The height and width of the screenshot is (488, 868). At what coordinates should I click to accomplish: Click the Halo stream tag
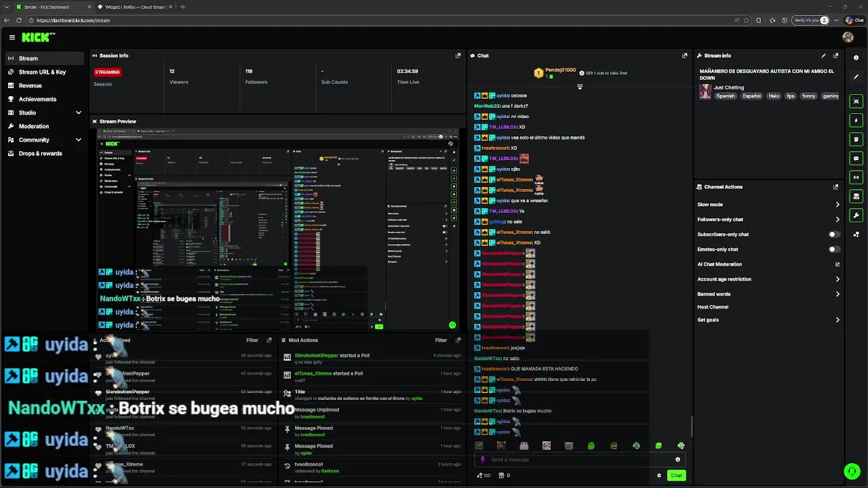tap(774, 96)
